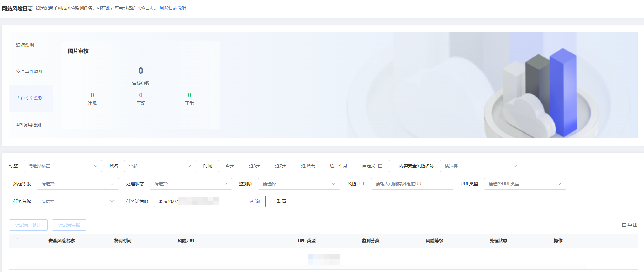
Task: Click the 审核总数 value
Action: pos(141,71)
